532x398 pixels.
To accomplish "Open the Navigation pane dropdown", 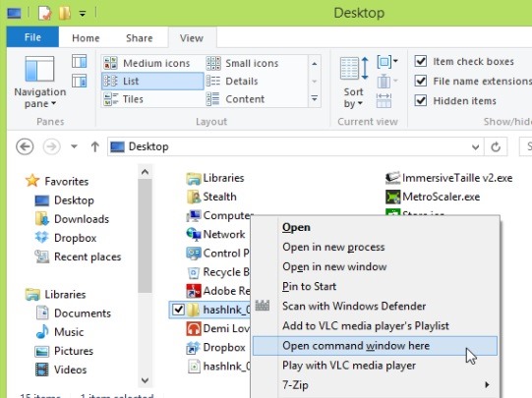I will (x=40, y=83).
